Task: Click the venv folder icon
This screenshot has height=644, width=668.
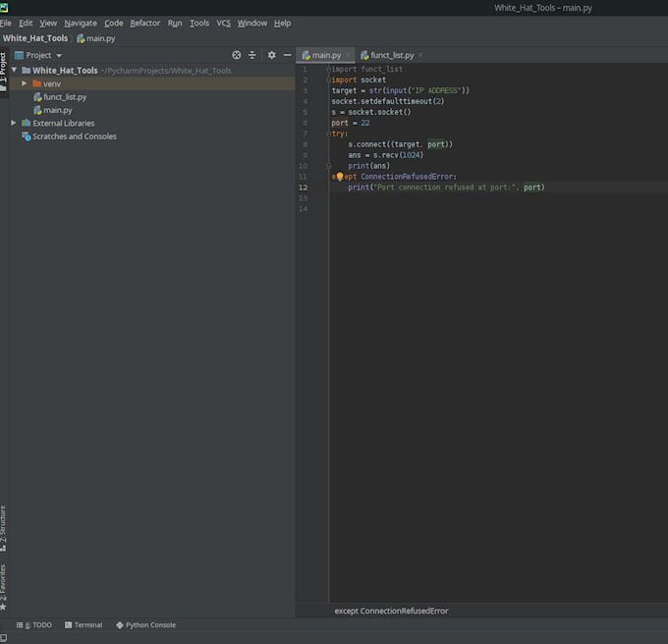Action: 37,83
